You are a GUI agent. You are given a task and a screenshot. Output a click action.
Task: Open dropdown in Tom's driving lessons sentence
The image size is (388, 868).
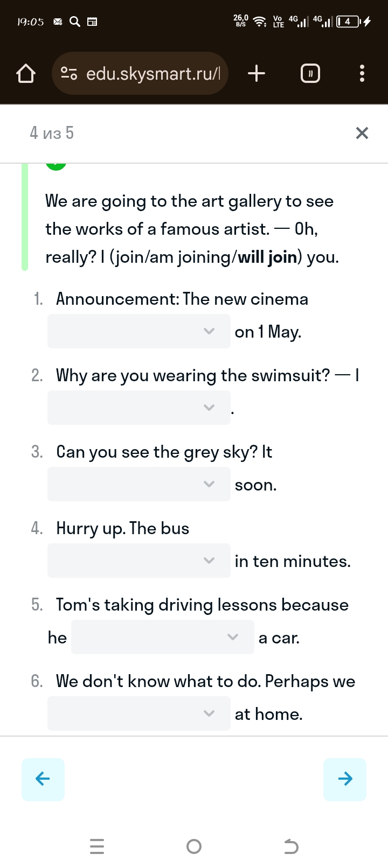163,637
